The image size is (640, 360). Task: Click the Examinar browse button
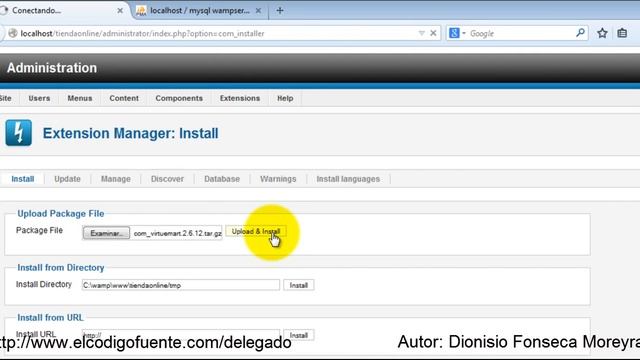pos(106,233)
